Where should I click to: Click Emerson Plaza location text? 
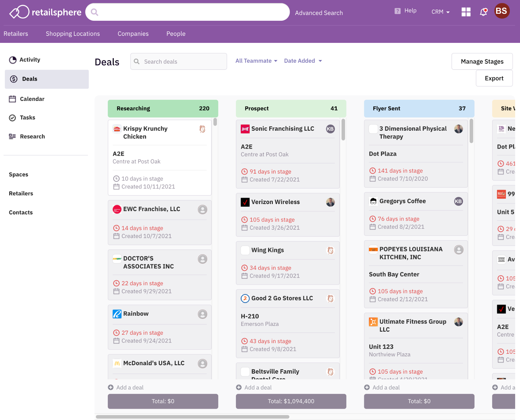260,324
